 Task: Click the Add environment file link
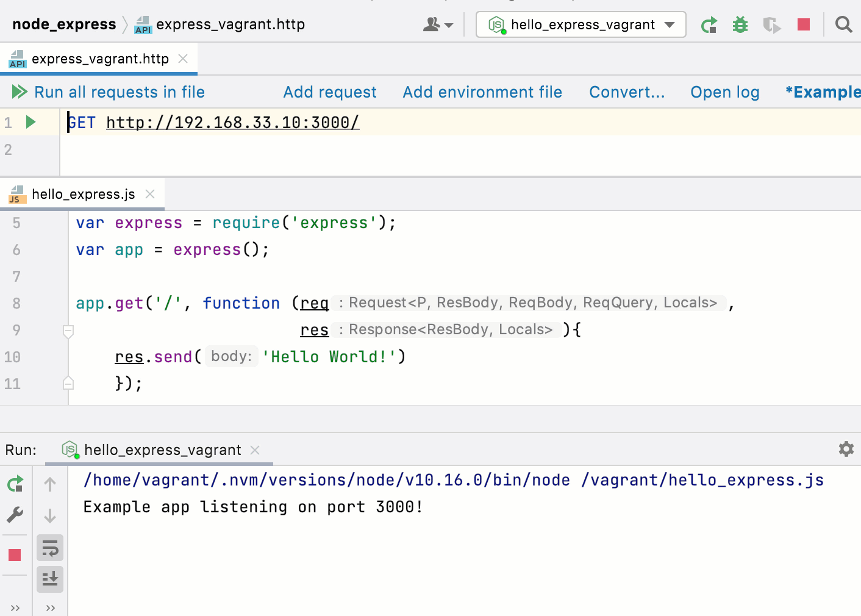[x=482, y=91]
